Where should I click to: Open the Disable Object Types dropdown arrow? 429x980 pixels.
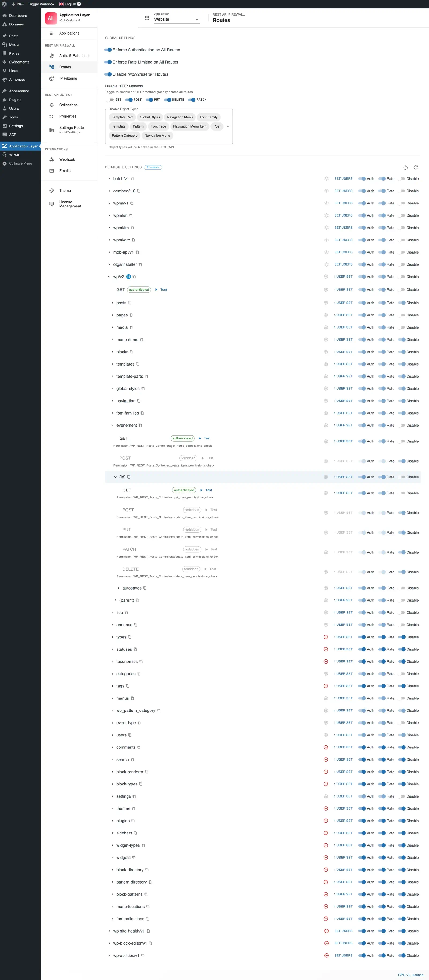tap(228, 126)
